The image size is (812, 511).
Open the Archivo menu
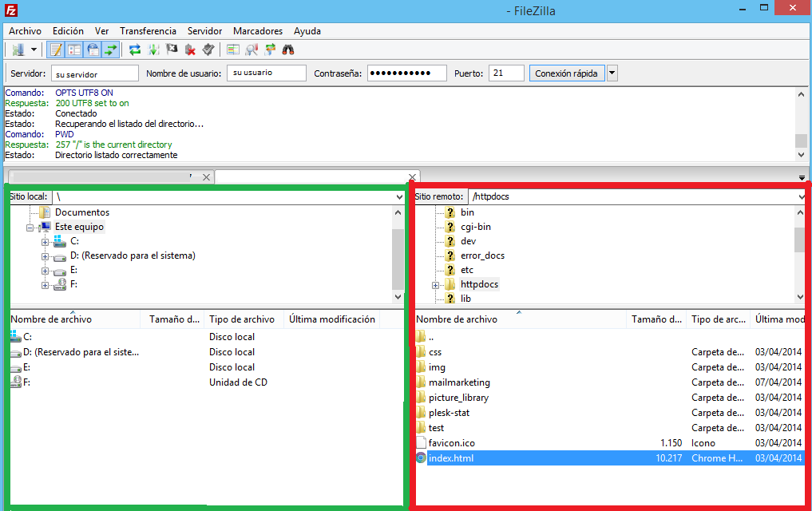(x=25, y=31)
